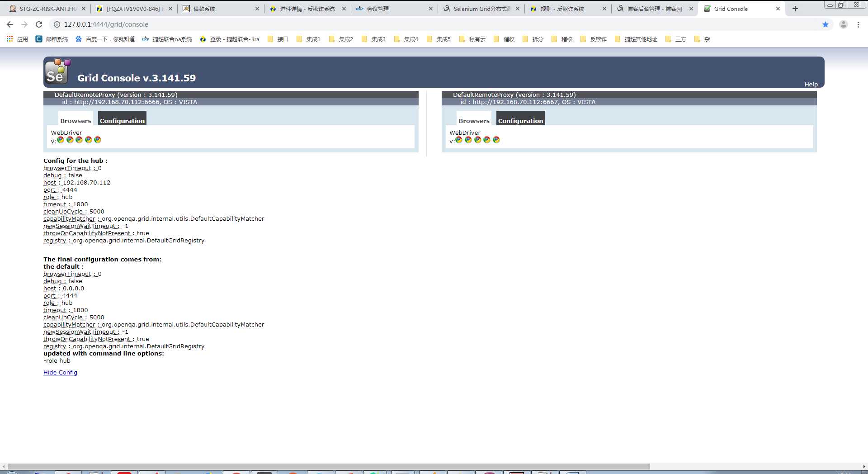Viewport: 868px width, 474px height.
Task: Open the 应用 apps shortcut
Action: point(17,39)
